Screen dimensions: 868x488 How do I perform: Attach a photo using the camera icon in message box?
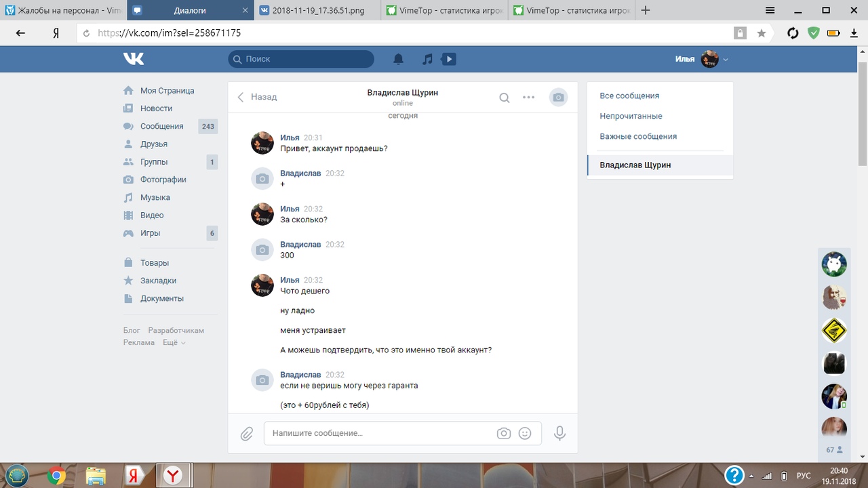(503, 433)
